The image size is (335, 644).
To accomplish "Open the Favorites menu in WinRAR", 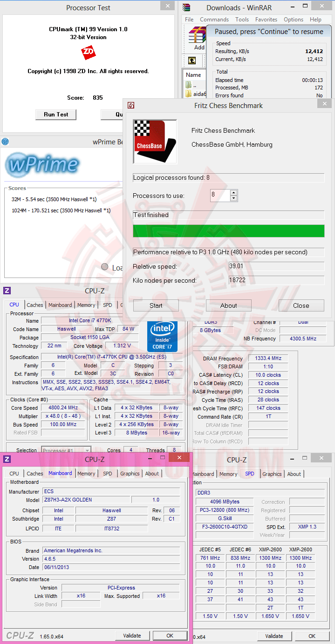I will click(x=266, y=20).
